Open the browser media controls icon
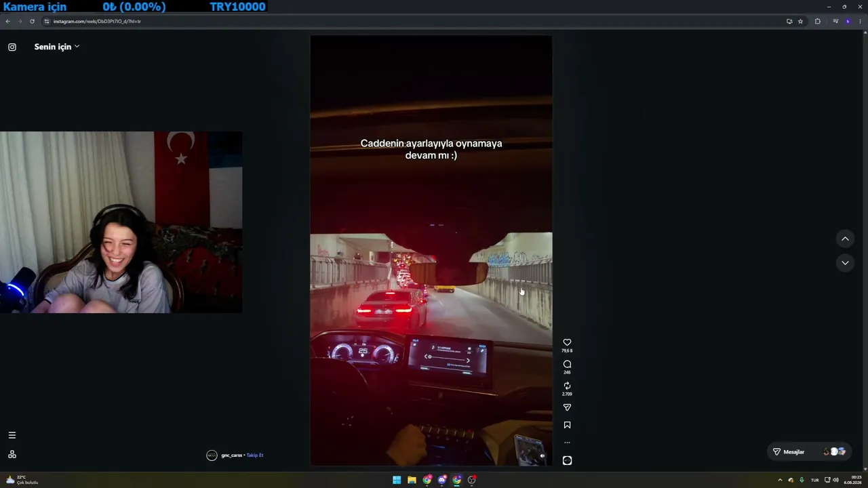 835,21
